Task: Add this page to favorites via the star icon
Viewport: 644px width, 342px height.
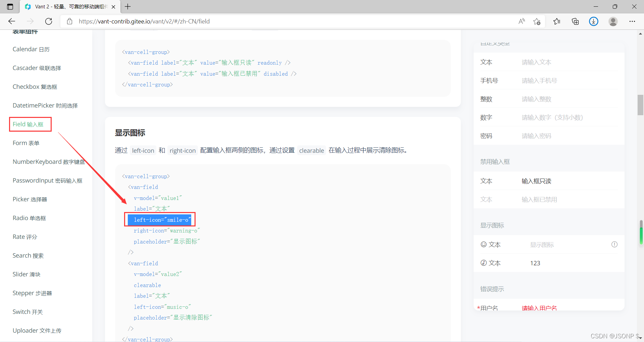Action: point(537,21)
